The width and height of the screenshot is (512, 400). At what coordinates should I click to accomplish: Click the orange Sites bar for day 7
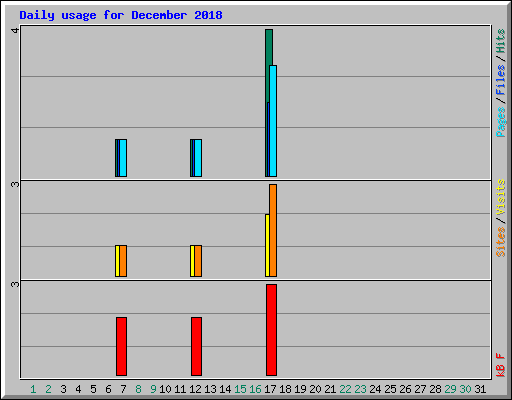(x=123, y=261)
